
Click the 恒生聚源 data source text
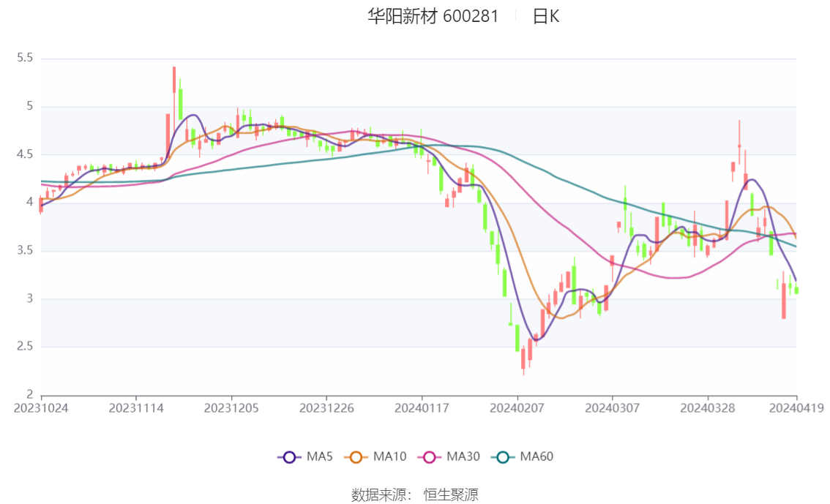coord(451,495)
